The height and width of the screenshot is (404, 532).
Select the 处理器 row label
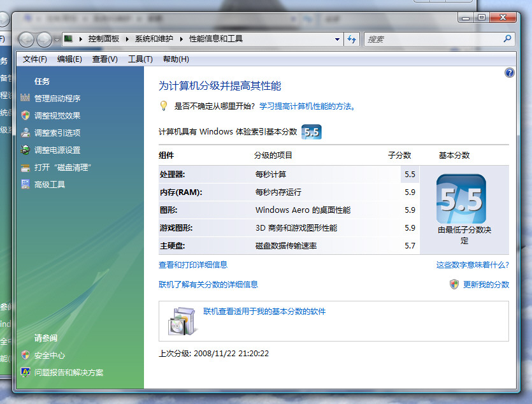tap(173, 175)
